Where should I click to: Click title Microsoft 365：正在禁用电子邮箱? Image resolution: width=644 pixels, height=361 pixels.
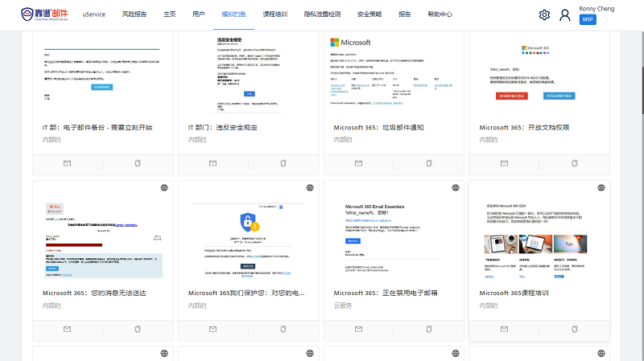386,293
